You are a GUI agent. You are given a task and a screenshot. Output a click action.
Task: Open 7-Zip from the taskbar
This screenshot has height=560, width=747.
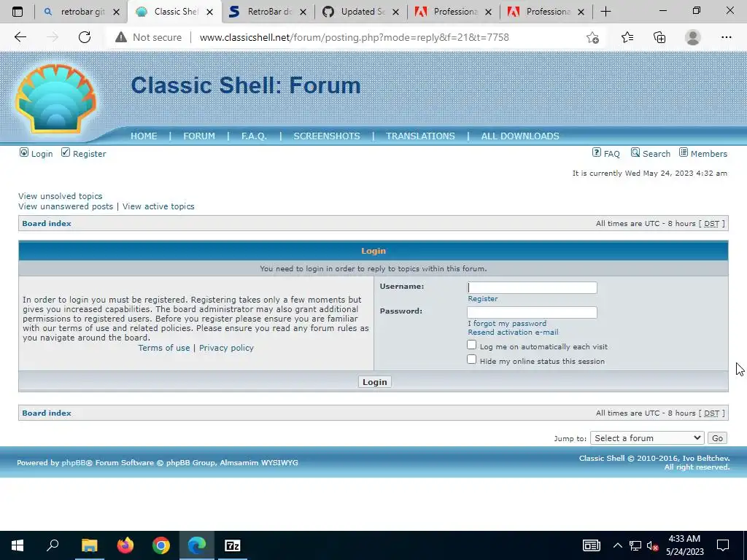click(233, 545)
